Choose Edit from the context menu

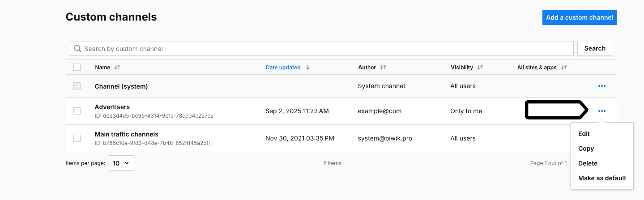click(x=584, y=134)
